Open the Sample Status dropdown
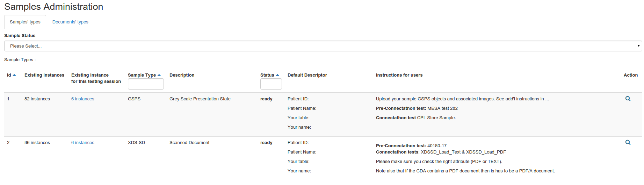Screen dimensions: 644x185 323,46
